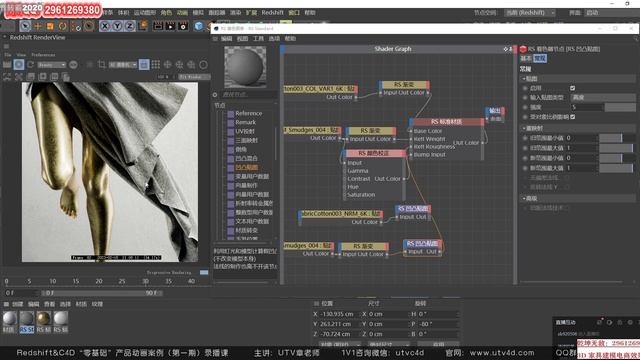Select the live selection arrow tool

[x=25, y=26]
